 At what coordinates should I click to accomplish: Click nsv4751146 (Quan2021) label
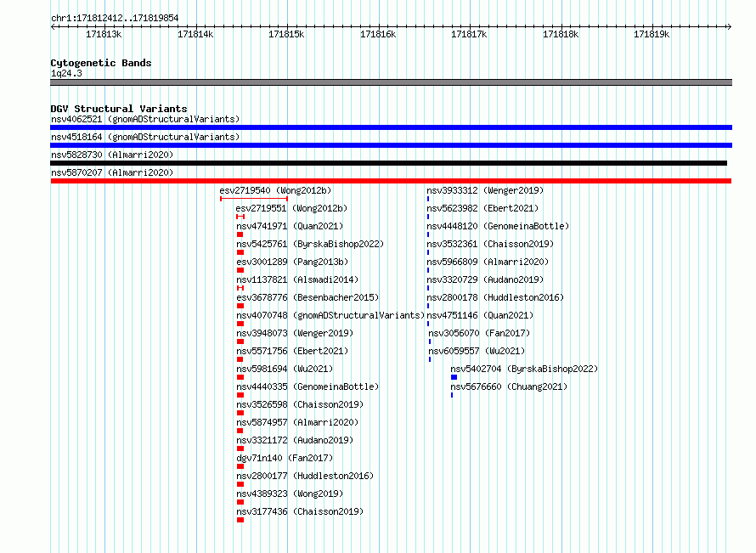(480, 315)
